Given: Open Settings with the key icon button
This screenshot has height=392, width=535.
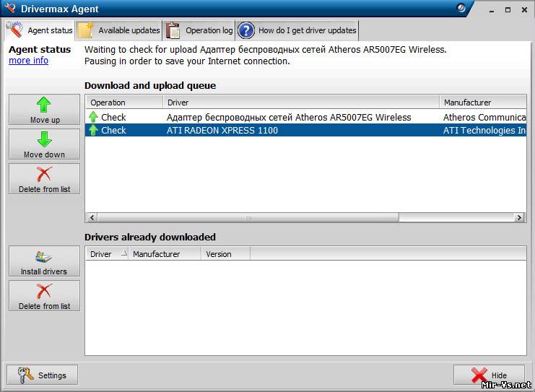Looking at the screenshot, I should pyautogui.click(x=43, y=375).
